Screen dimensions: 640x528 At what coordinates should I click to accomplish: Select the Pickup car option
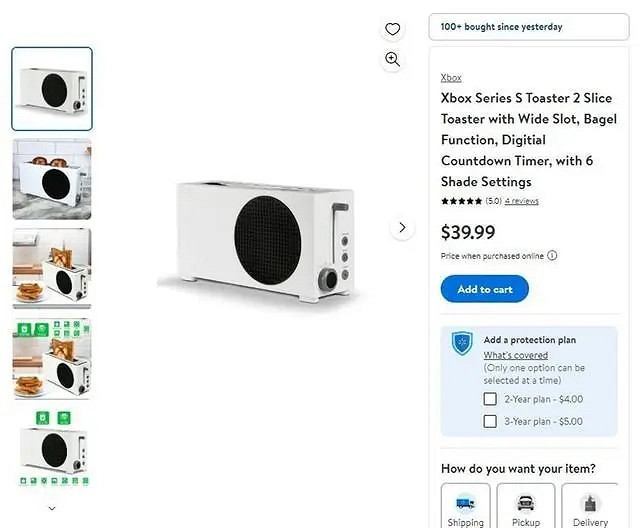click(526, 505)
